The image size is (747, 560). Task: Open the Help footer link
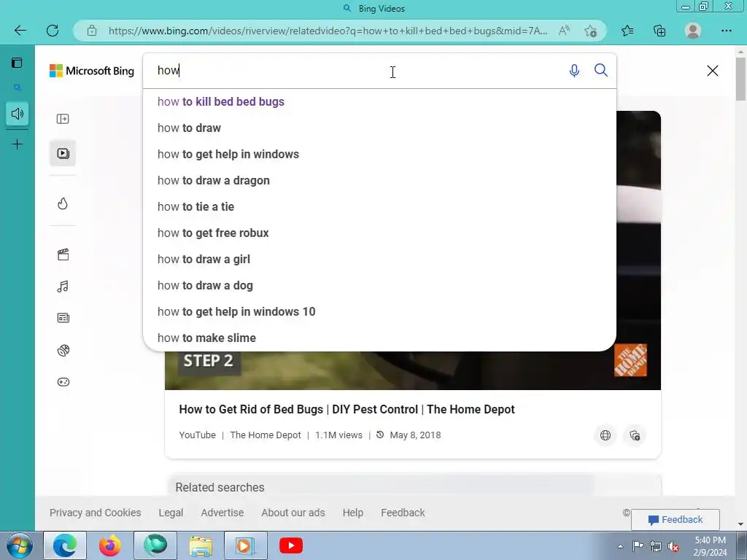click(353, 513)
